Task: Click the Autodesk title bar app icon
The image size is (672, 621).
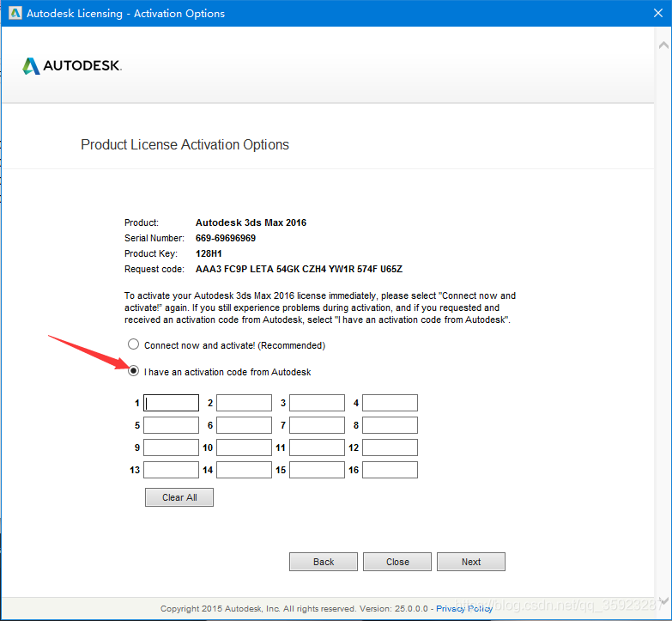Action: click(15, 14)
